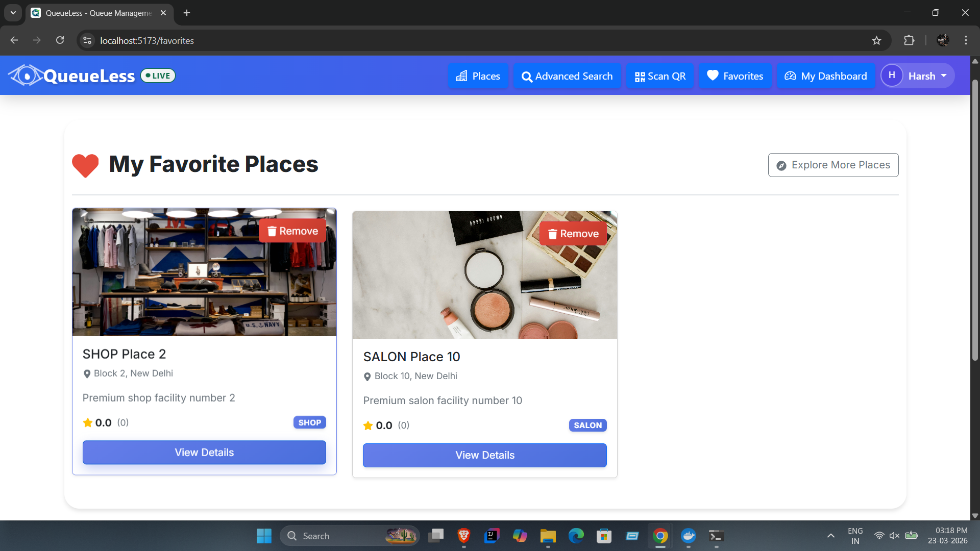
Task: Go back to the previous page
Action: 14,40
